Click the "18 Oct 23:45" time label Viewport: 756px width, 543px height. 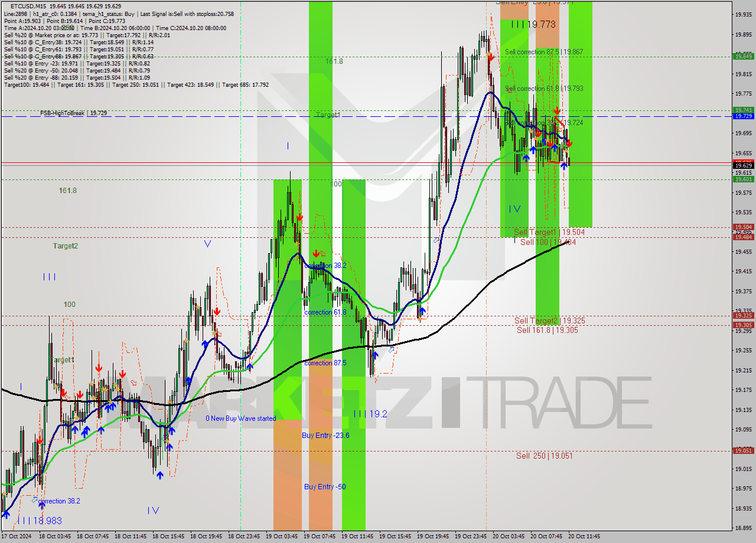point(243,537)
